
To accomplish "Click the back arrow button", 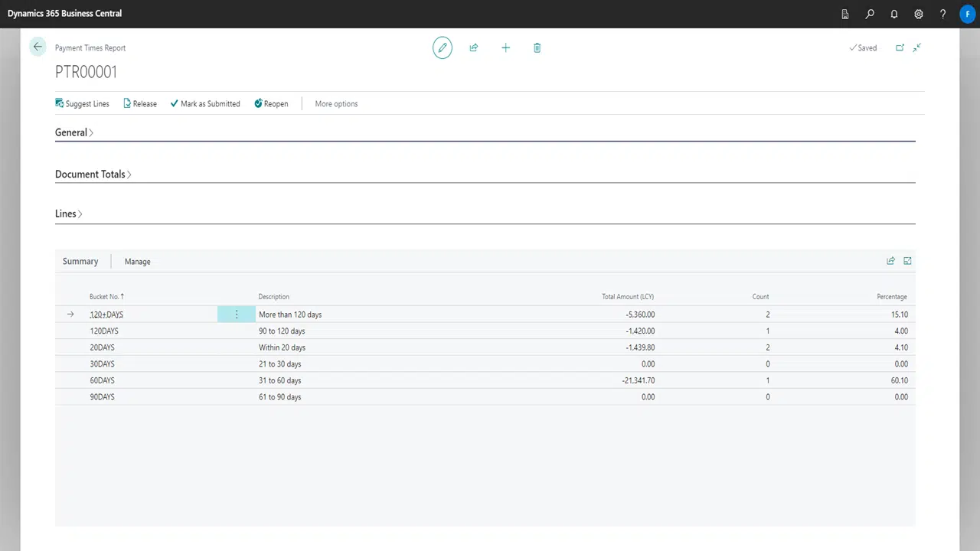I will point(38,47).
